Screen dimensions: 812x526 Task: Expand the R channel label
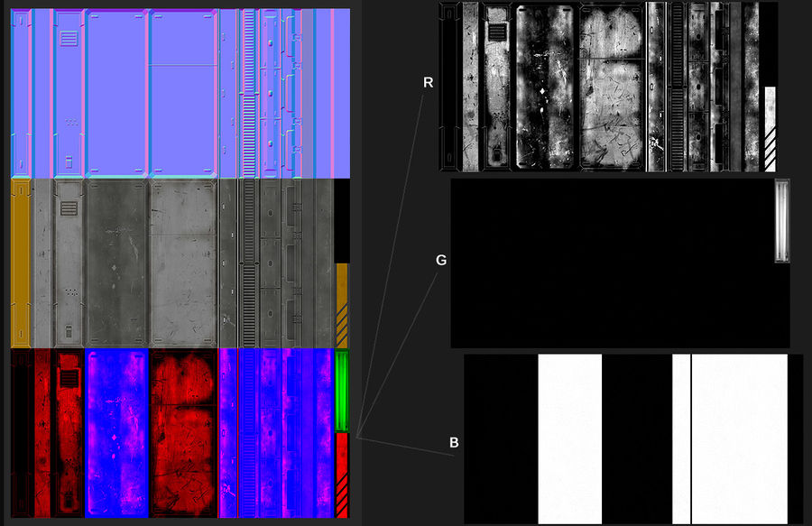[429, 81]
